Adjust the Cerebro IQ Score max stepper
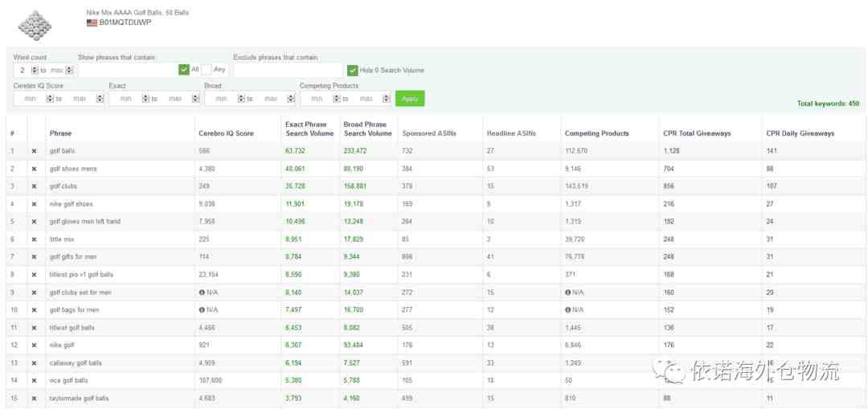Viewport: 868px width, 409px height. point(100,99)
